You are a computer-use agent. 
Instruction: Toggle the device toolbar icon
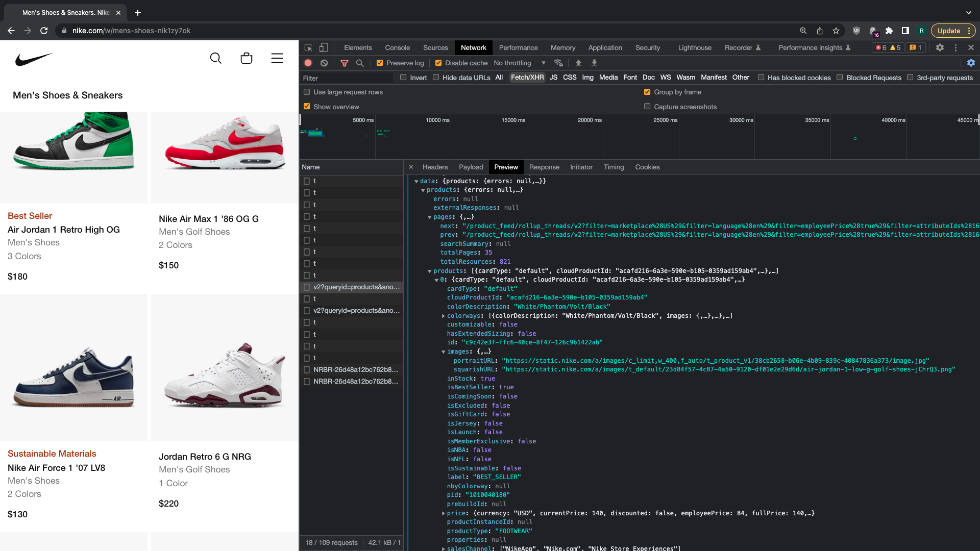[x=324, y=47]
